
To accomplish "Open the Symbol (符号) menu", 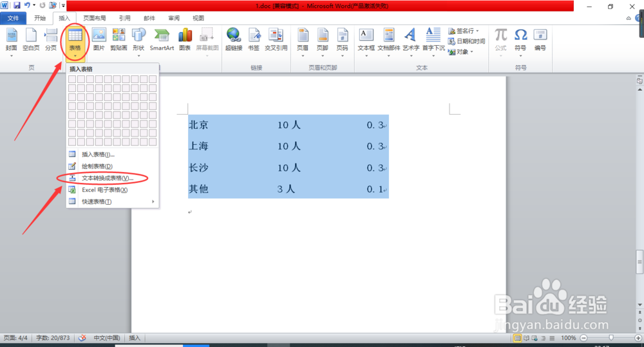I will [x=520, y=41].
